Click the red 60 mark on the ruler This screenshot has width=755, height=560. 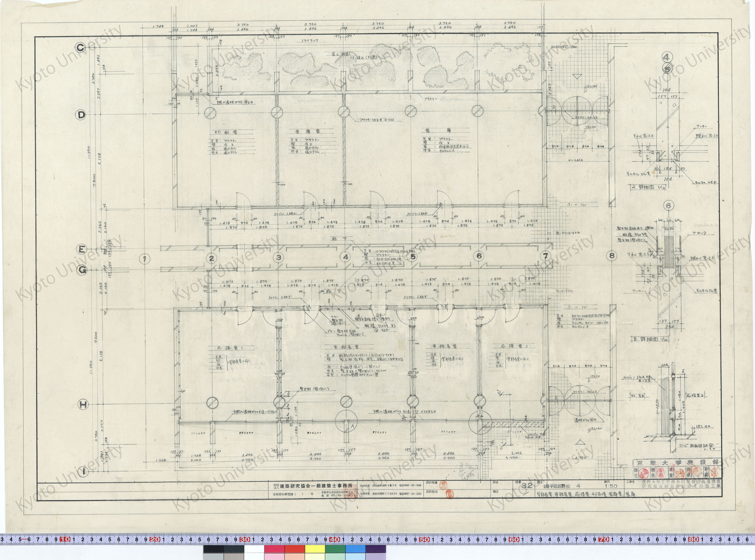pos(514,540)
